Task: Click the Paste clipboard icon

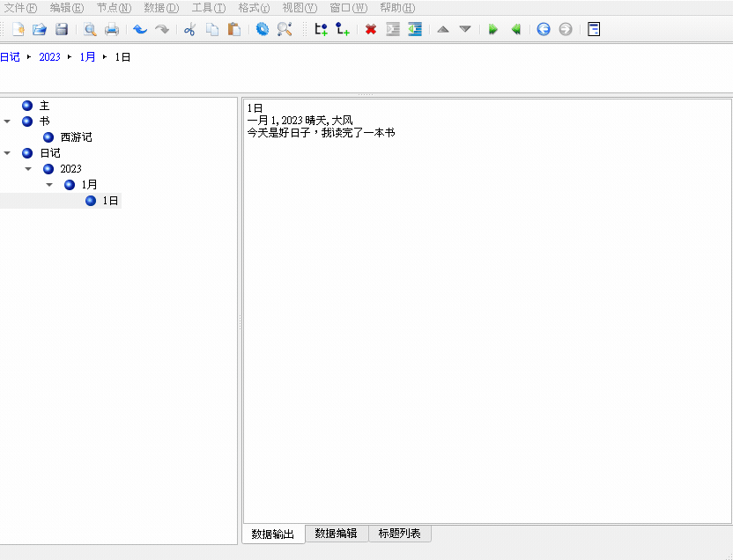Action: [x=234, y=29]
